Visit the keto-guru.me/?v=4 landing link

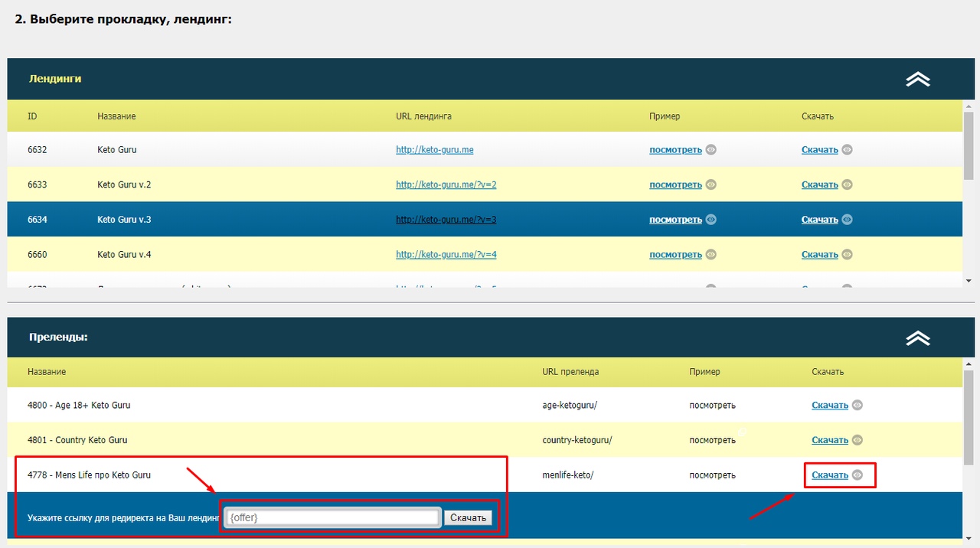(446, 254)
